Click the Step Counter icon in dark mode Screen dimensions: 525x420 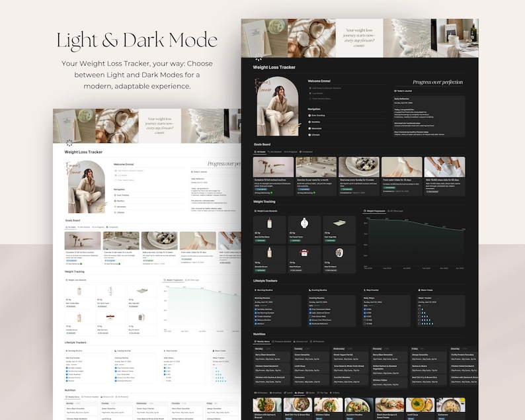tap(364, 290)
